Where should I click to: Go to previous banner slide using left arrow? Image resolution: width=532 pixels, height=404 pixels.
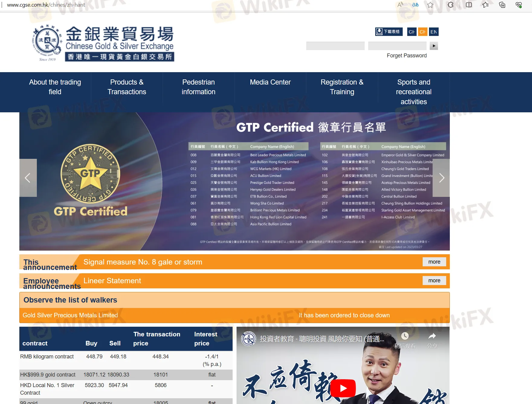pyautogui.click(x=28, y=178)
